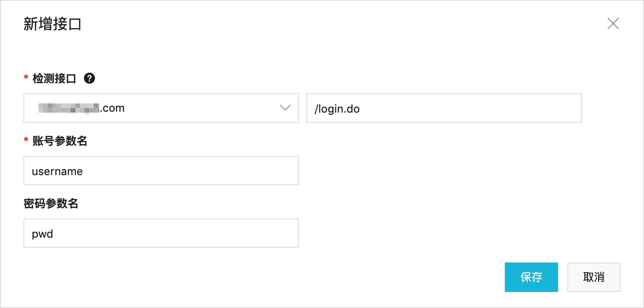Close the 新增接口 dialog with X
Viewport: 644px width, 308px height.
(613, 23)
